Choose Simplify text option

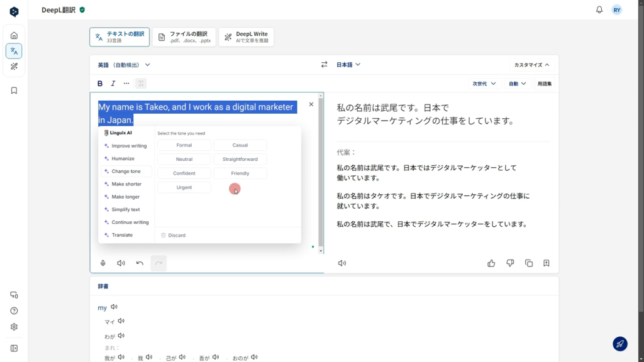(x=125, y=209)
